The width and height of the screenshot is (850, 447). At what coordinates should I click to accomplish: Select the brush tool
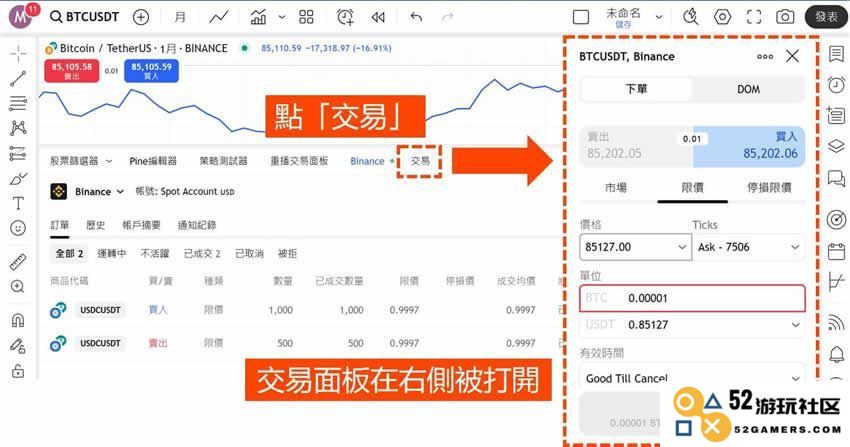(x=18, y=178)
